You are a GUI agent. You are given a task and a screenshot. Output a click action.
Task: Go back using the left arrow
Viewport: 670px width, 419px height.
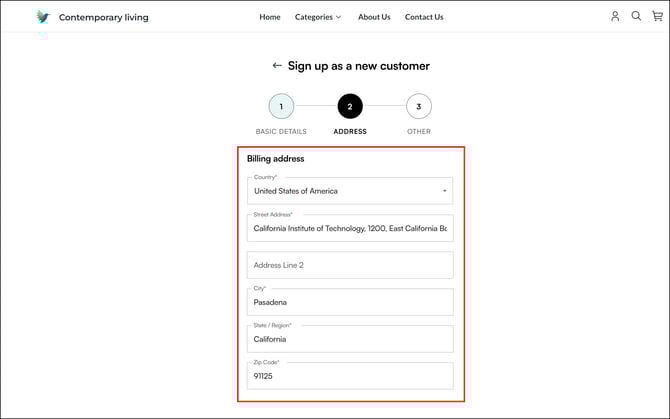coord(277,66)
